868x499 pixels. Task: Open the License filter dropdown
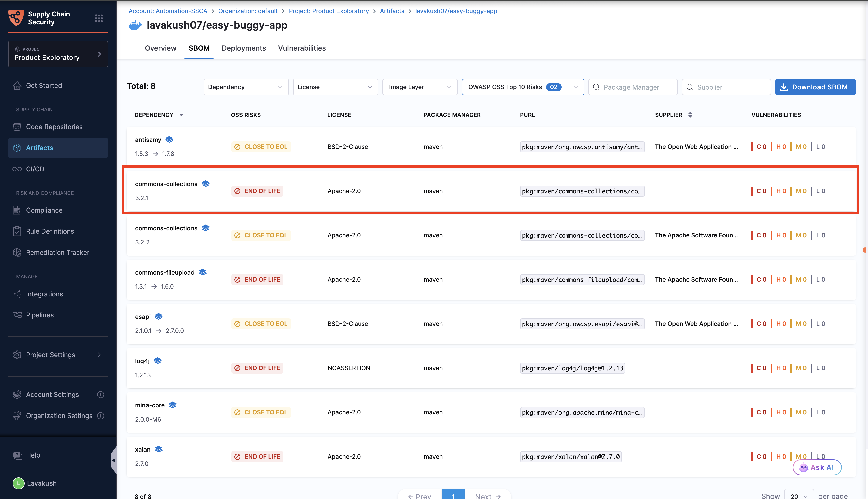click(x=335, y=87)
